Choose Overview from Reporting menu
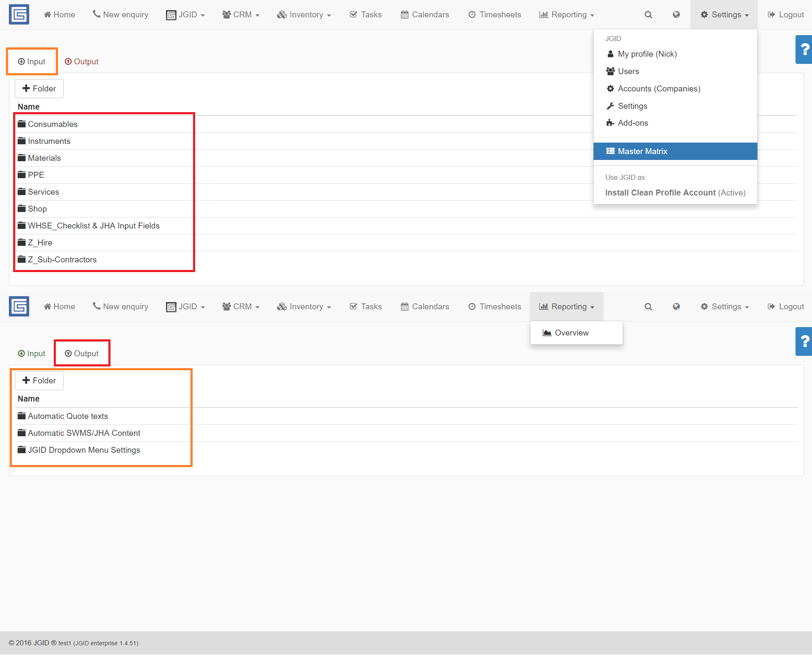The image size is (812, 655). pos(576,333)
